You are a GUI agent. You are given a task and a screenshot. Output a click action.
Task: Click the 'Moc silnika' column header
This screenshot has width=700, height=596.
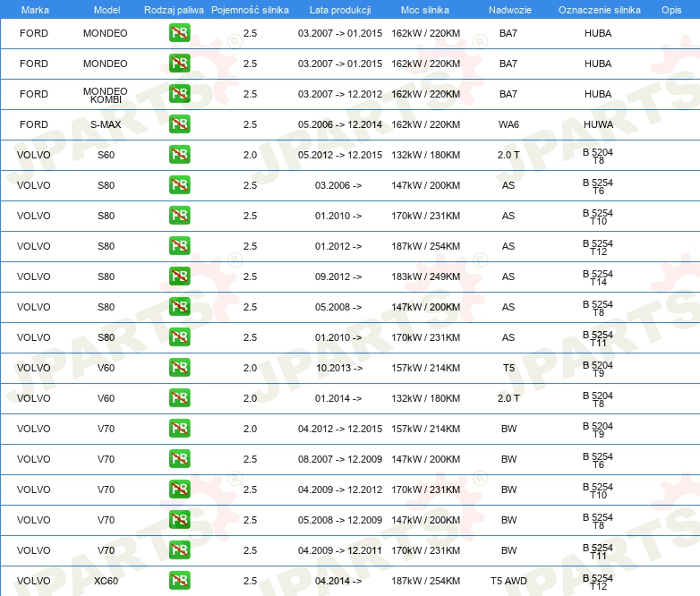pyautogui.click(x=425, y=10)
